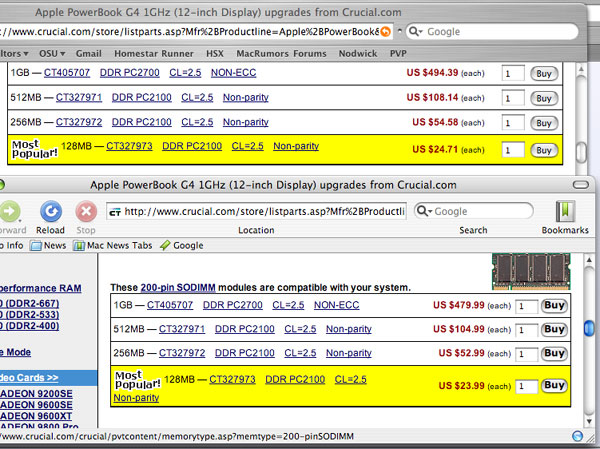Viewport: 600px width, 449px height.
Task: Click the green Forward arrow icon
Action: (x=10, y=211)
